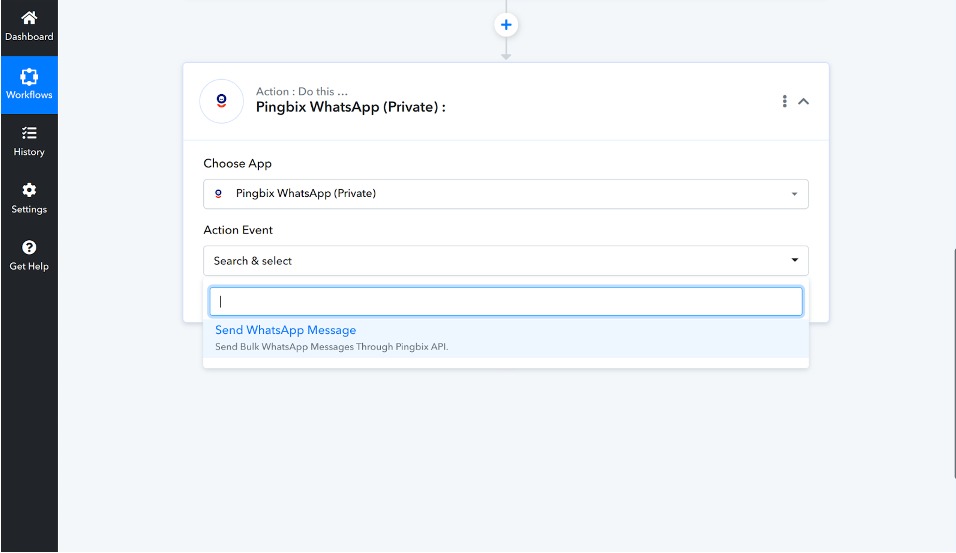Image resolution: width=956 pixels, height=553 pixels.
Task: Focus the action event search field
Action: tap(505, 301)
